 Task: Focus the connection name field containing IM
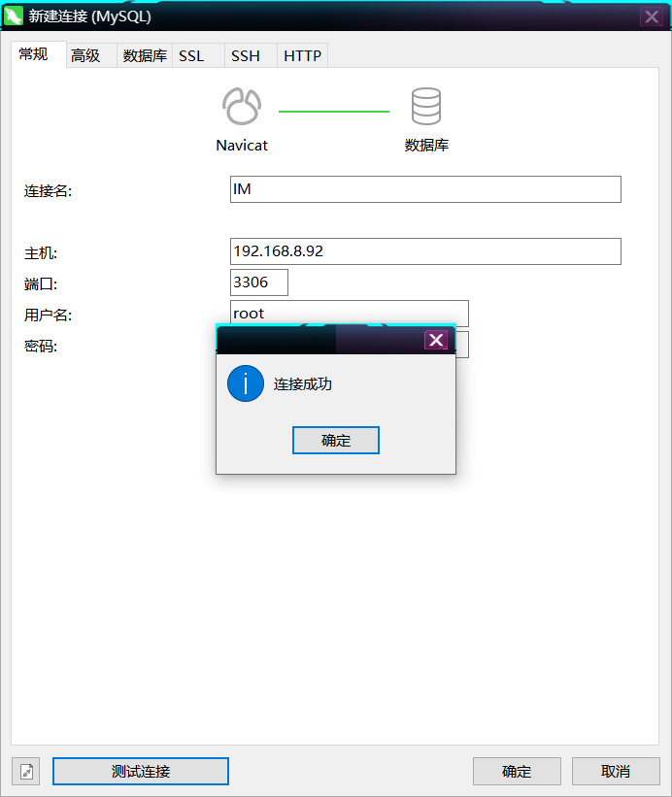pos(425,189)
